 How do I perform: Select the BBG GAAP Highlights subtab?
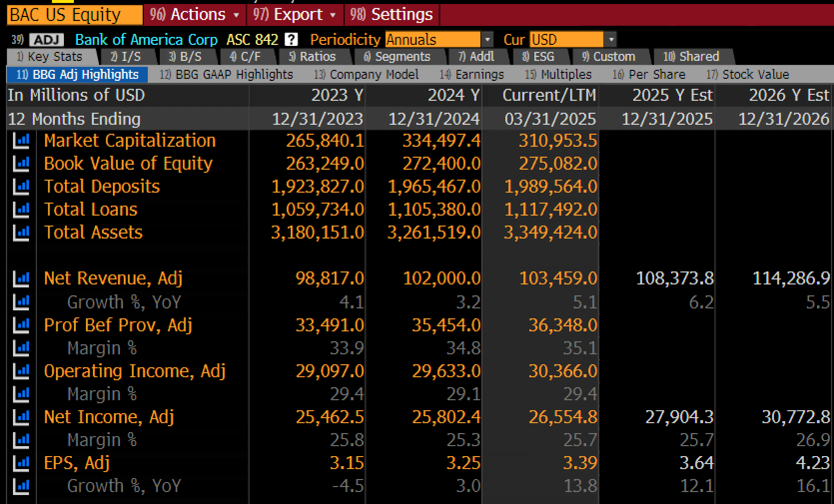point(226,74)
